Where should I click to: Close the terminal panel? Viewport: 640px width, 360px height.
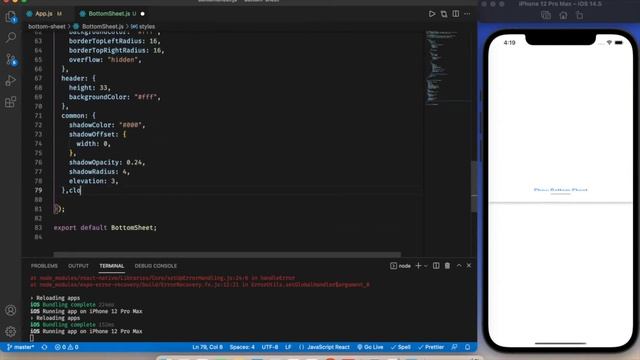point(469,266)
